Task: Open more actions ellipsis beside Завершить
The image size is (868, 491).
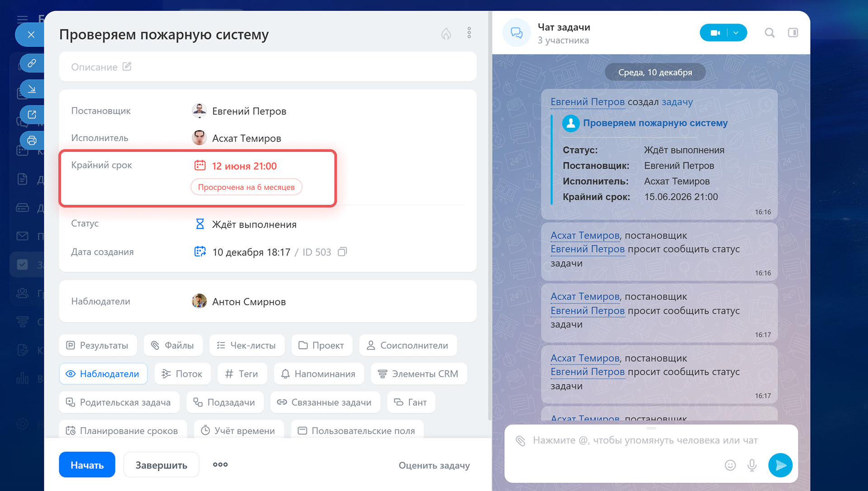Action: pyautogui.click(x=220, y=465)
